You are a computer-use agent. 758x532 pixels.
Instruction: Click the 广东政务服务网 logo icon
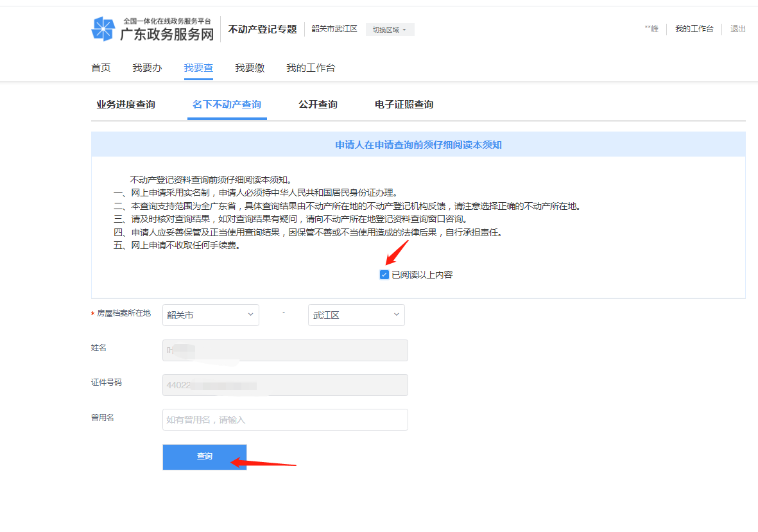tap(103, 30)
